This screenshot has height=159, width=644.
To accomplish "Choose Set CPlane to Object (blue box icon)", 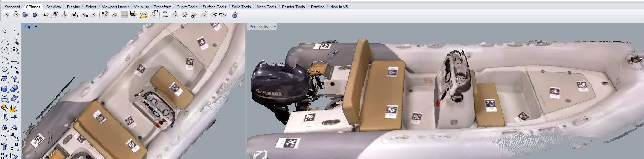I will click(x=26, y=14).
